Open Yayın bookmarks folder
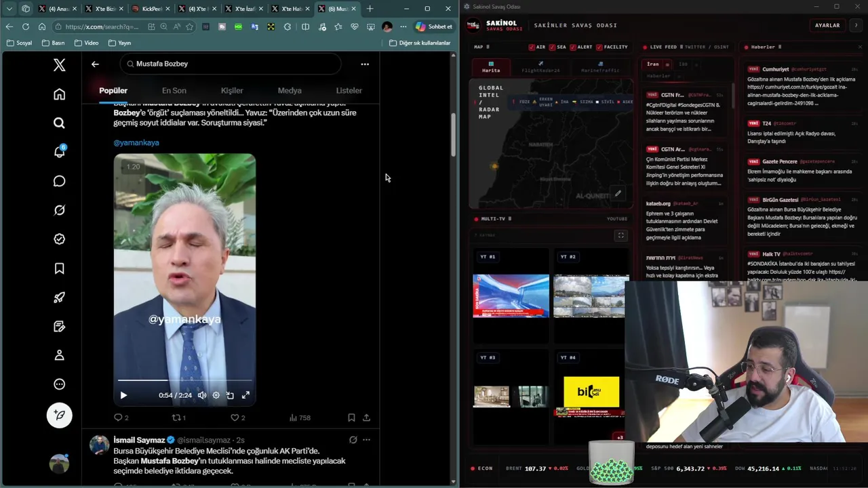Viewport: 868px width, 488px height. [x=119, y=43]
